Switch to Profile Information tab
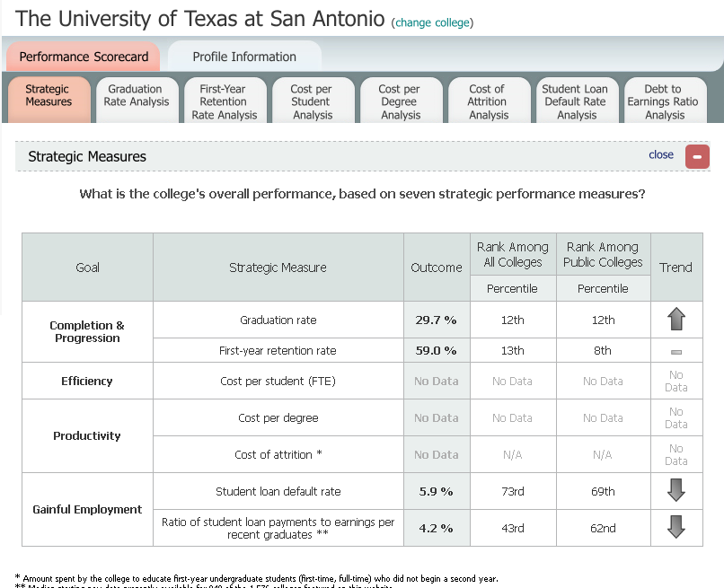724x588 pixels. pos(244,57)
